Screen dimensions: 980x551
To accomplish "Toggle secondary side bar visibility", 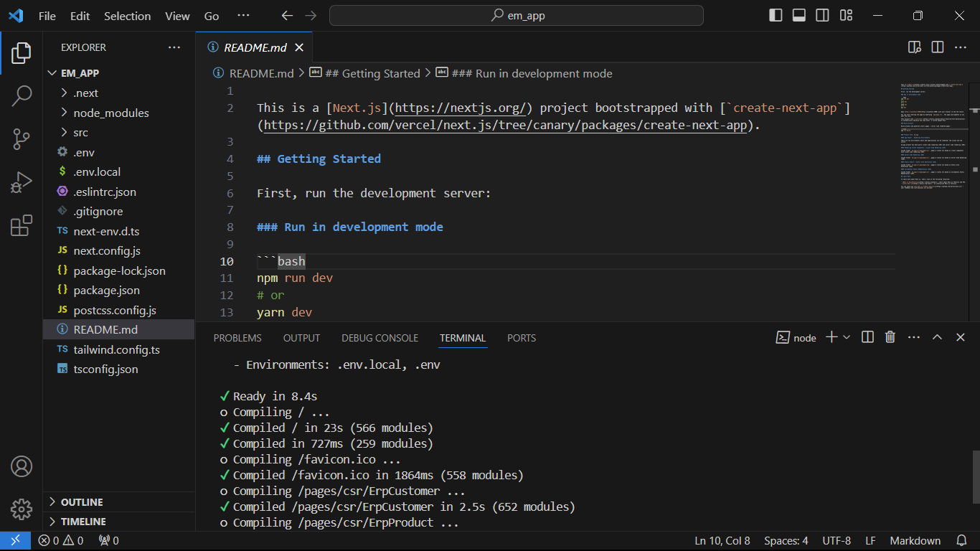I will [x=823, y=16].
